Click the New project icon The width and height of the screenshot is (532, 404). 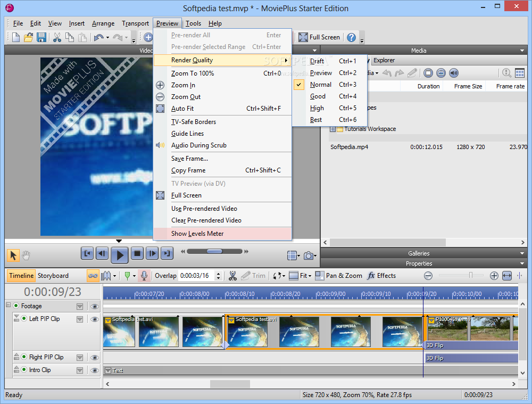(15, 37)
